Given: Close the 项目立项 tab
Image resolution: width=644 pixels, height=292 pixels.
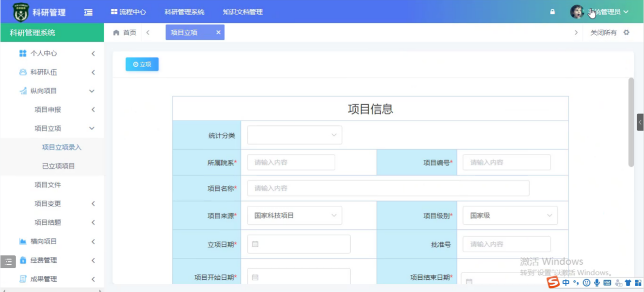Looking at the screenshot, I should pyautogui.click(x=218, y=33).
